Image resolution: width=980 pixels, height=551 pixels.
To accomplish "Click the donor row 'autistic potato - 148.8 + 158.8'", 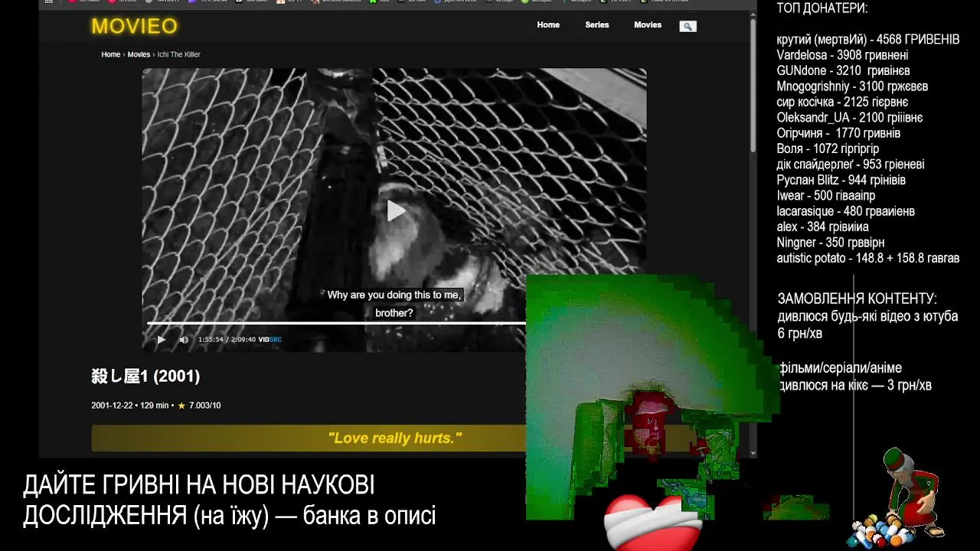I will pos(867,258).
